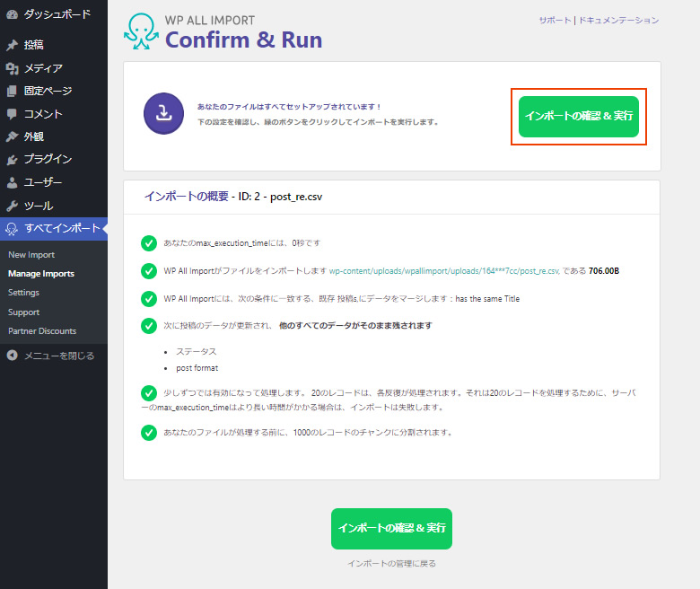Open the コメント menu item
700x589 pixels.
click(43, 114)
